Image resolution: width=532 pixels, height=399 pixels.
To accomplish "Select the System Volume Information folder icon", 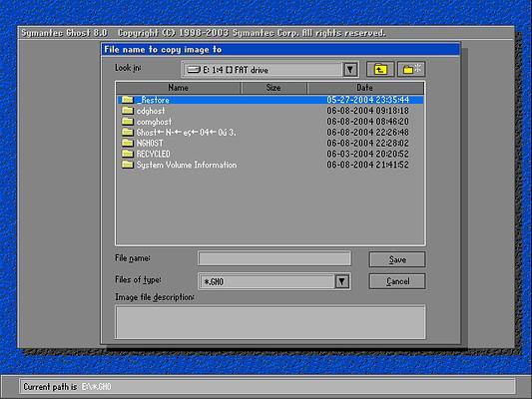I will pyautogui.click(x=128, y=165).
